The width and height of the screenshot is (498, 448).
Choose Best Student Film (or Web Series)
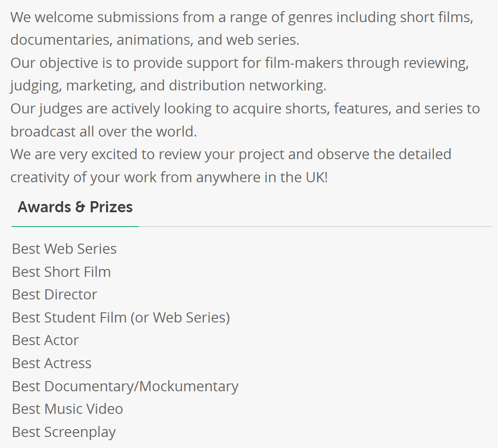(121, 317)
